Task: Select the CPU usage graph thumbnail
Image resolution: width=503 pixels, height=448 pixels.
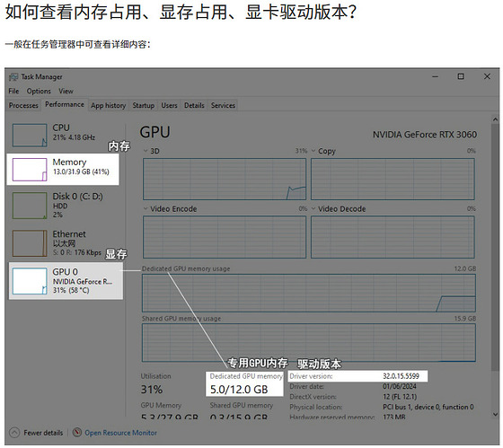Action: [x=30, y=136]
